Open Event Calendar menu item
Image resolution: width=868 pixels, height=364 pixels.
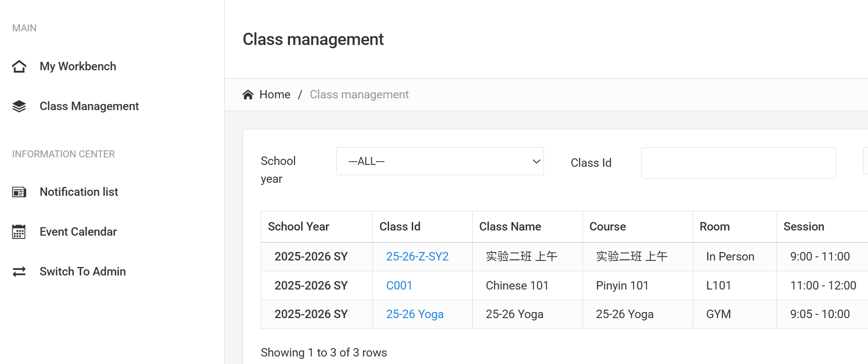(78, 232)
